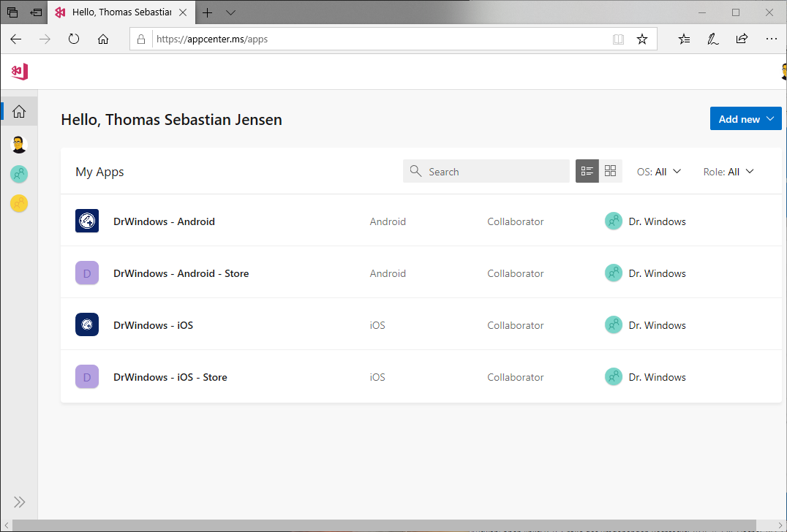Expand the collapsed sidebar with double chevron

(x=19, y=502)
